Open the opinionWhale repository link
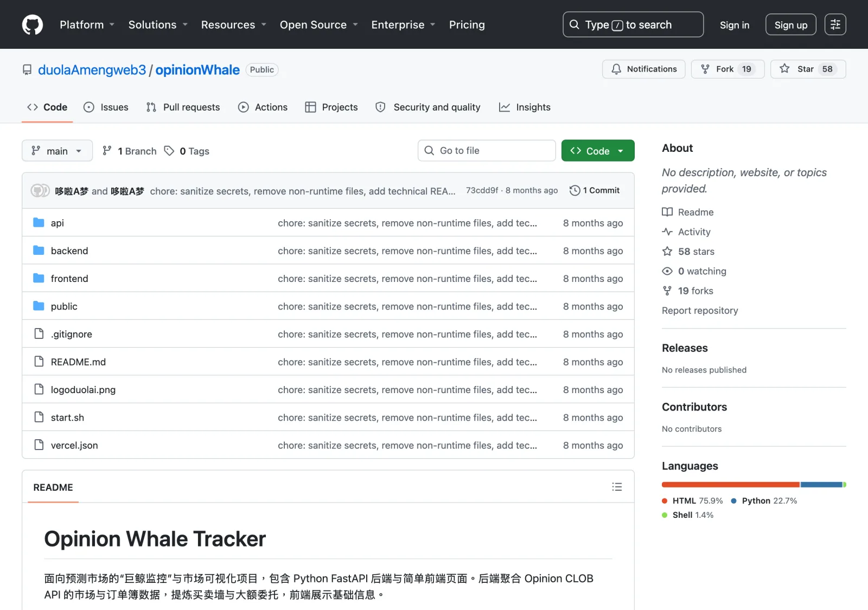 tap(197, 70)
